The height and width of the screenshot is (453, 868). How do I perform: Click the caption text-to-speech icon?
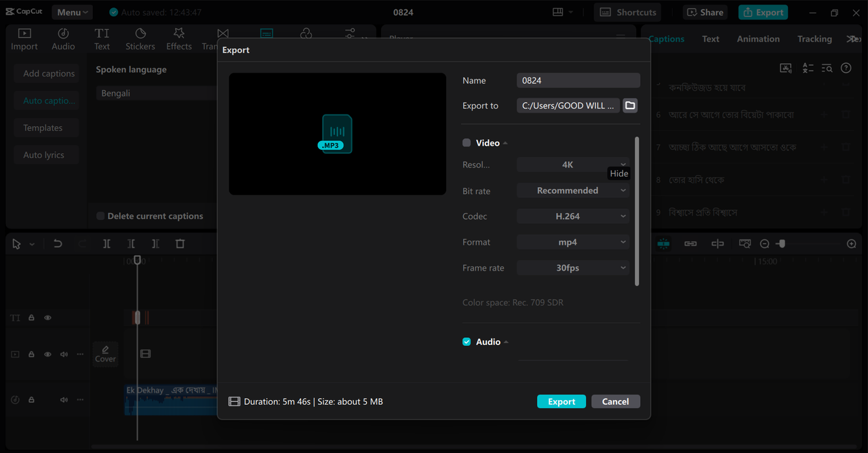(786, 68)
